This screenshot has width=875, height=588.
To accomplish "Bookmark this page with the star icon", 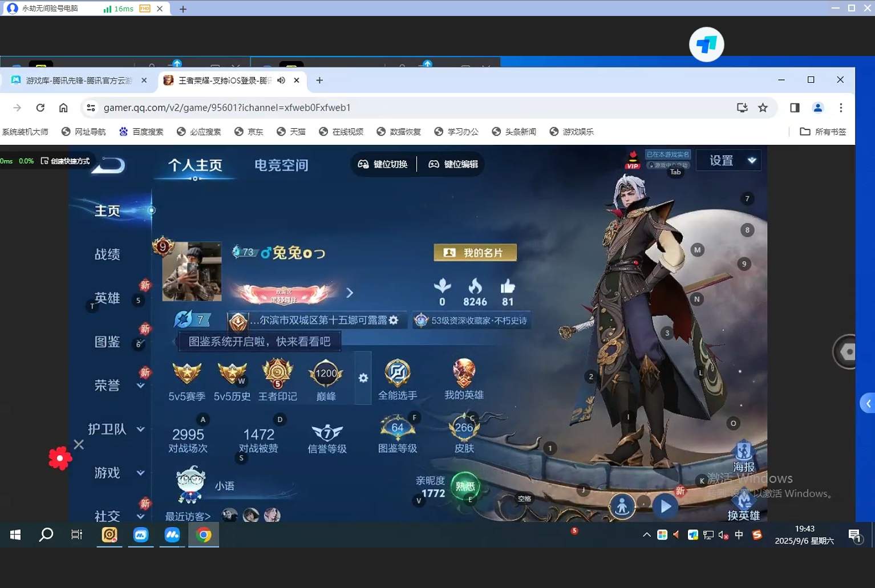I will (x=763, y=107).
